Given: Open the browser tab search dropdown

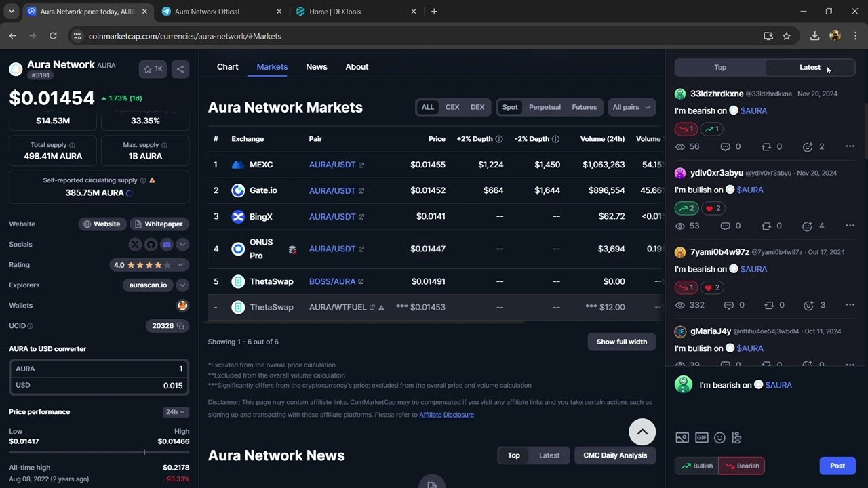Looking at the screenshot, I should 11,12.
